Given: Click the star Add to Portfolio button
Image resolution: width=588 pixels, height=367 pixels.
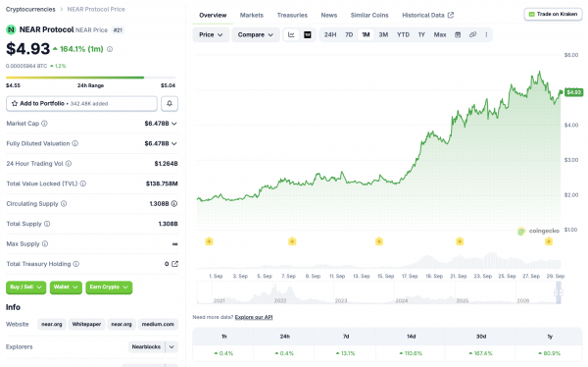Looking at the screenshot, I should point(81,103).
